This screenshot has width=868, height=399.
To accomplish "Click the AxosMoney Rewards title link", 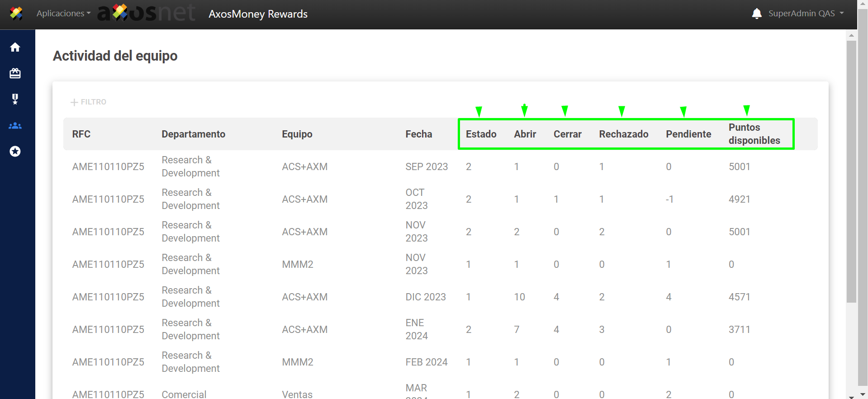I will tap(258, 14).
